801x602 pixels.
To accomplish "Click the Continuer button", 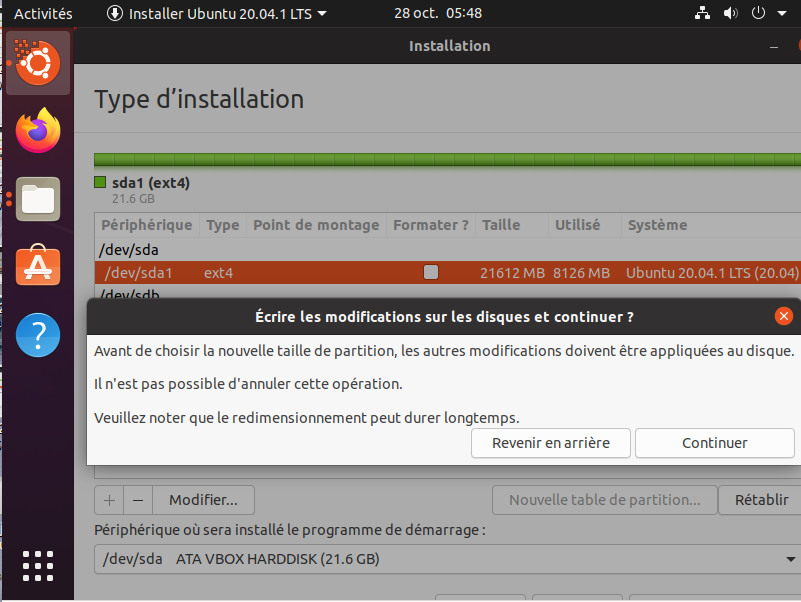I will (x=715, y=443).
